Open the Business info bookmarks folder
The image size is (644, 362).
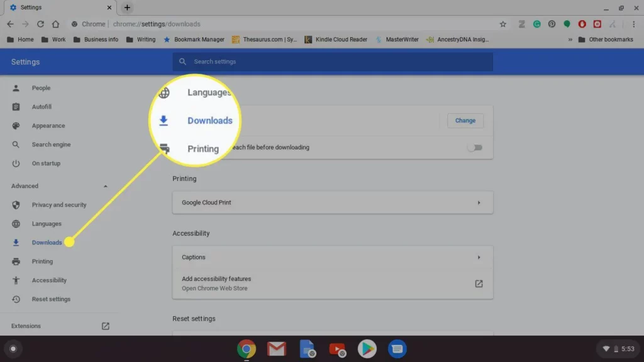click(x=96, y=40)
